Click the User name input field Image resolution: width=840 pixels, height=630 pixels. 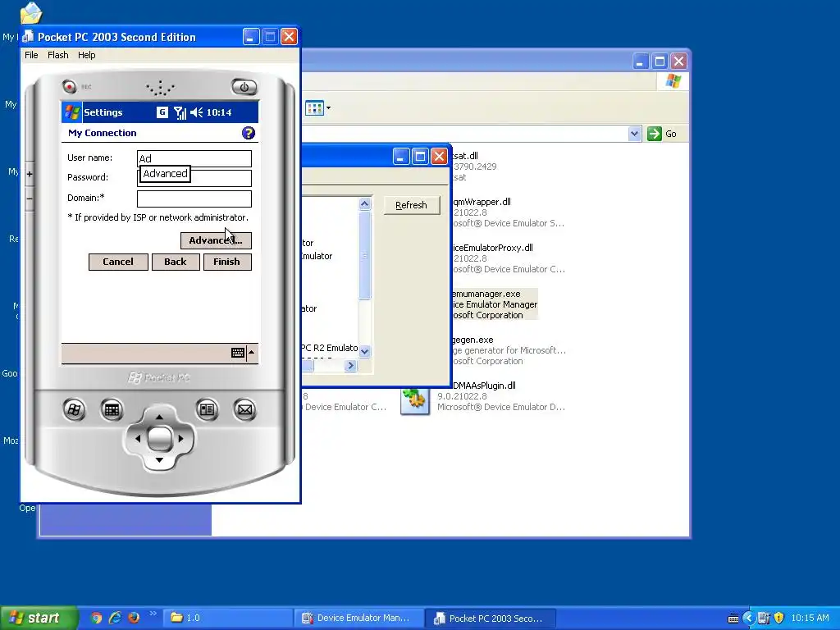194,158
